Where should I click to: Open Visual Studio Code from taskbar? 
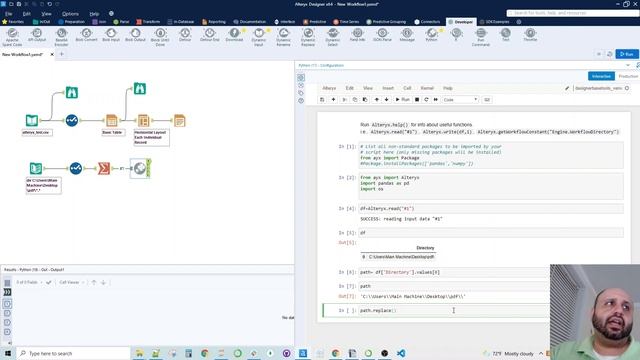click(x=401, y=353)
